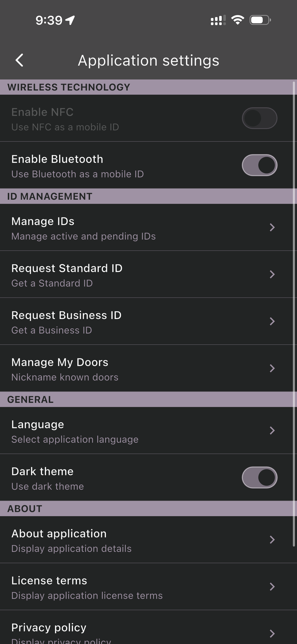Tap 'Use Bluetooth as a mobile ID' text
This screenshot has width=297, height=644.
78,174
